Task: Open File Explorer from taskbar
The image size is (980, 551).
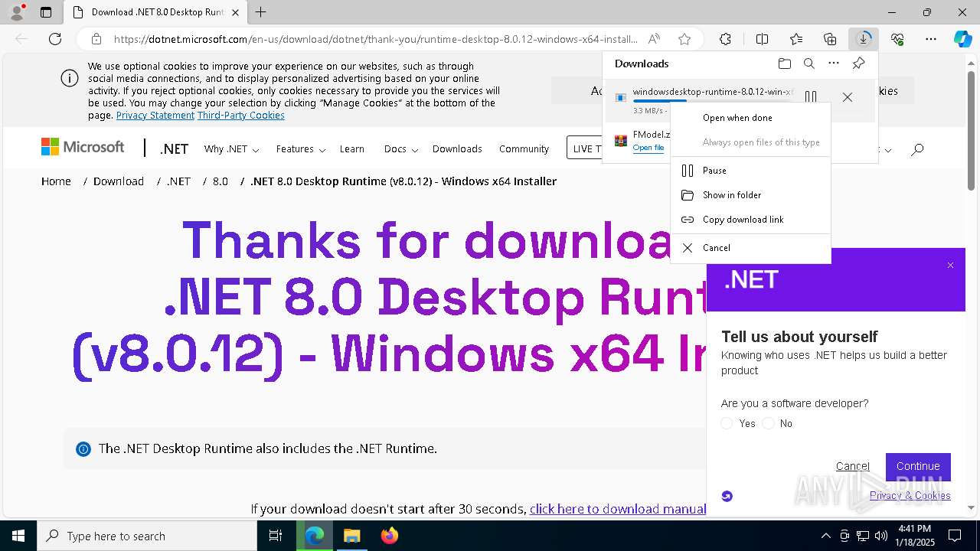Action: 351,536
